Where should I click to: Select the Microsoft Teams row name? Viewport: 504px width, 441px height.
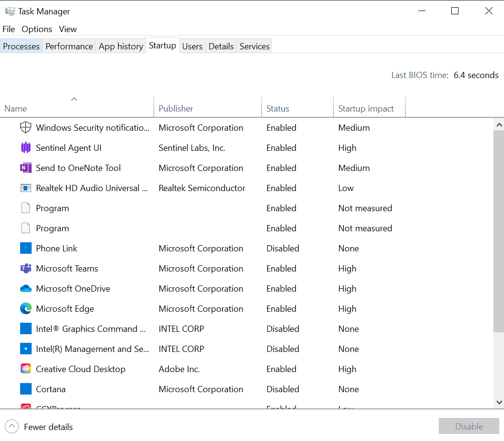pos(67,268)
